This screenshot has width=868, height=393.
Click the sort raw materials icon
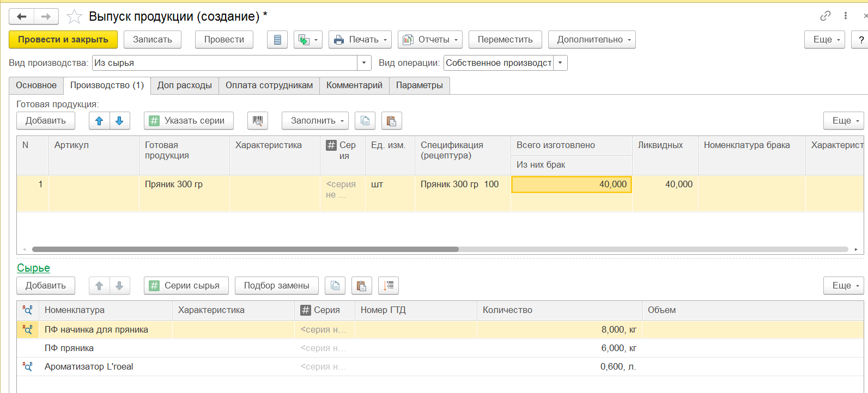click(389, 286)
